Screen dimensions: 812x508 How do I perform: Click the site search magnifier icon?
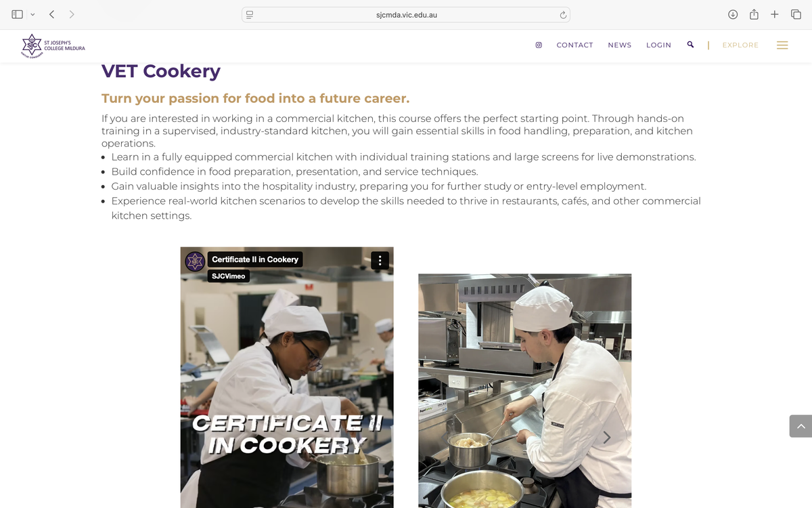(x=690, y=45)
